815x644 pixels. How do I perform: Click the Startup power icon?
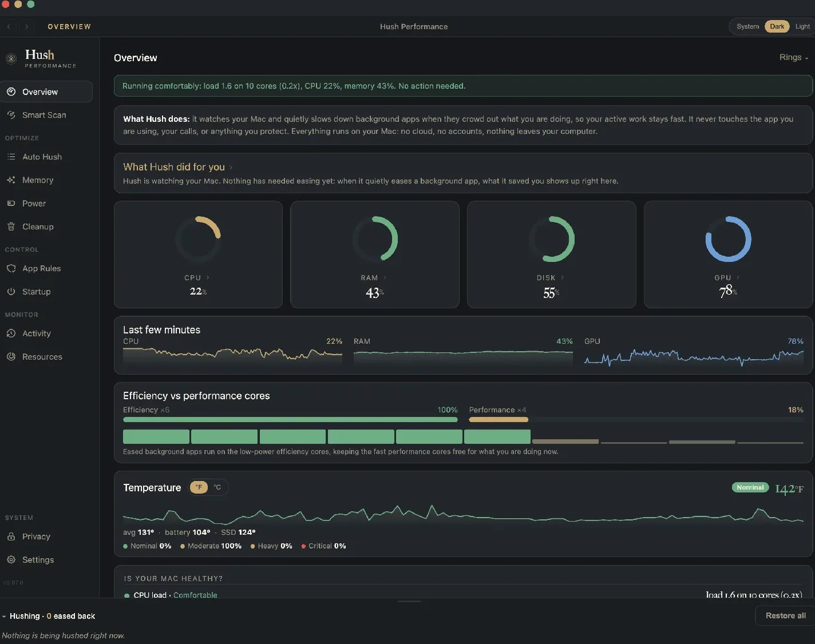point(11,292)
